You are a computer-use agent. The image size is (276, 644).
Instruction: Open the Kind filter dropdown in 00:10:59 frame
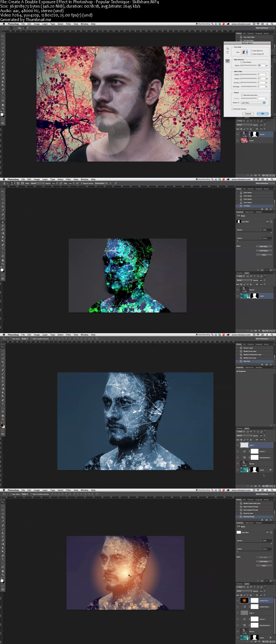click(x=241, y=432)
